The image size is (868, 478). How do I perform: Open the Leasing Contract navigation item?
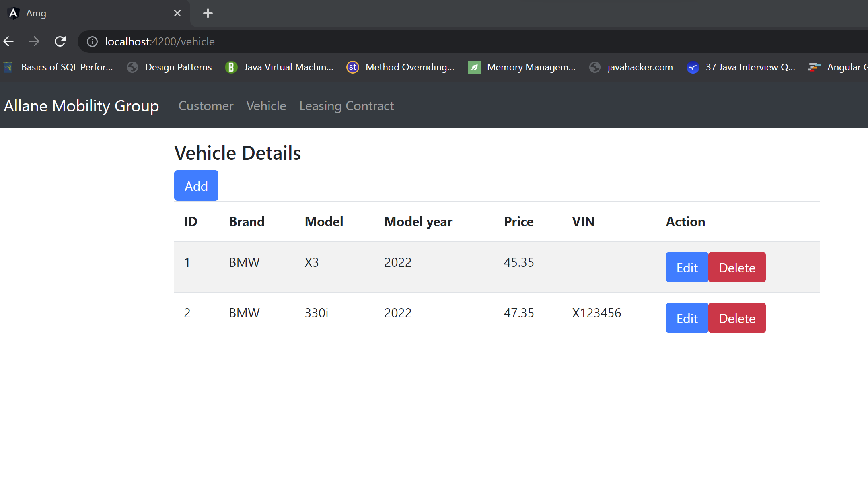click(x=346, y=106)
